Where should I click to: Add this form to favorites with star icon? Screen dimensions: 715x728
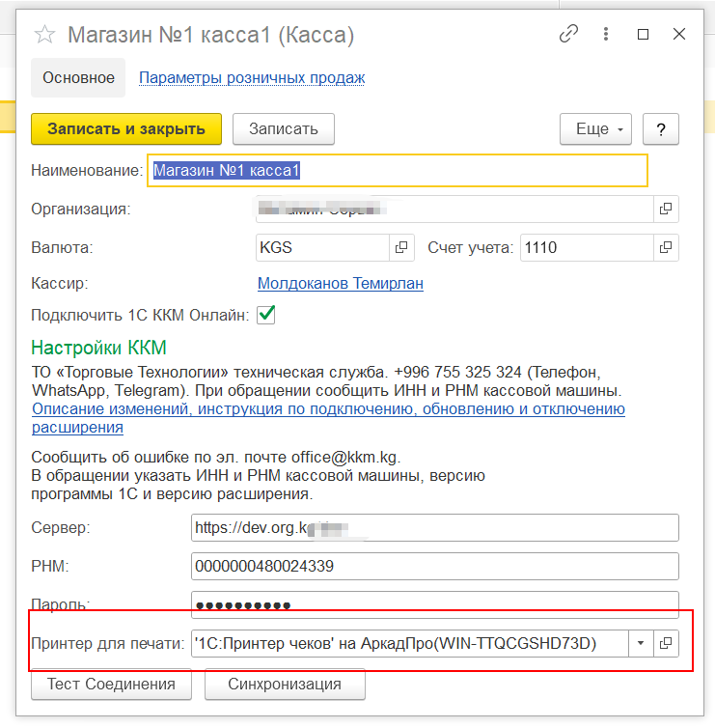tap(44, 36)
